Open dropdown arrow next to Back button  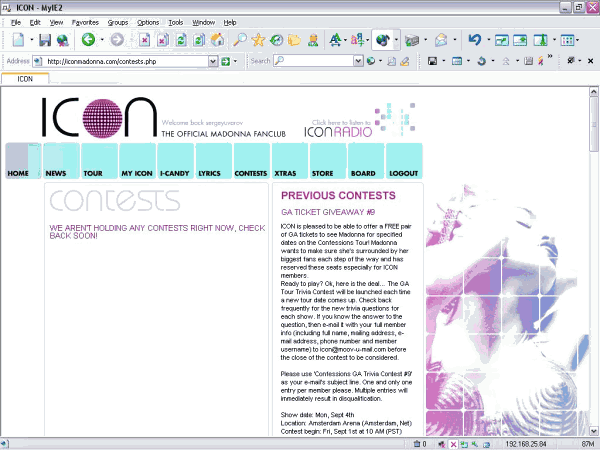tap(102, 40)
